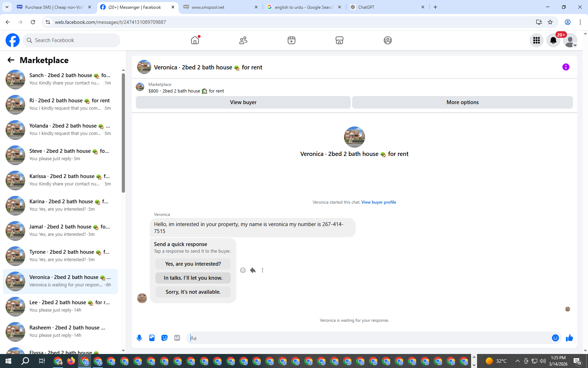Open the Windows Start menu
The width and height of the screenshot is (588, 368).
click(x=8, y=361)
